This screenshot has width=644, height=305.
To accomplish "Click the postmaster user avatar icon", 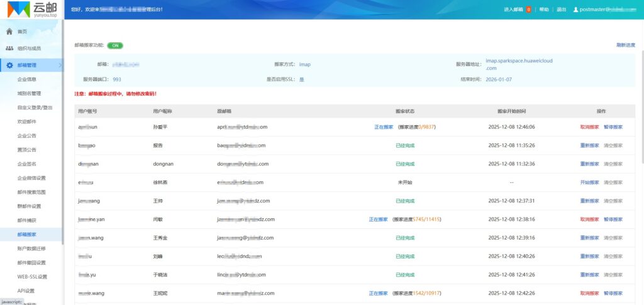I will pos(575,9).
